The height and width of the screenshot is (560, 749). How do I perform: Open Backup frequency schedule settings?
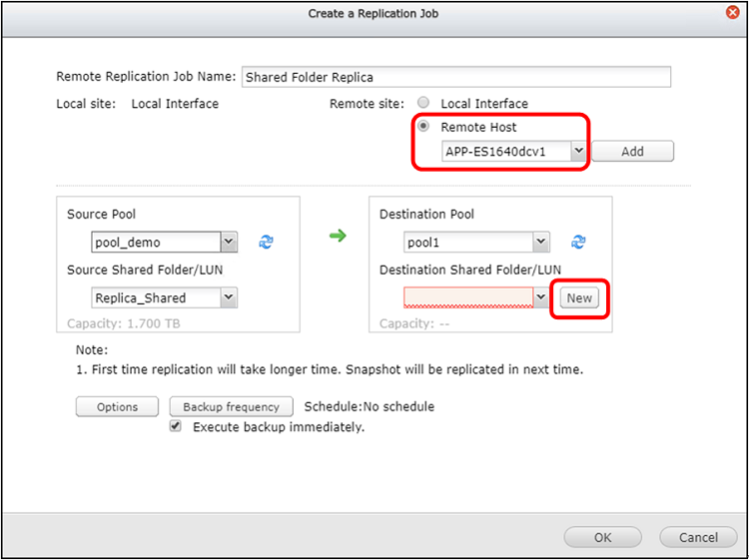[232, 406]
